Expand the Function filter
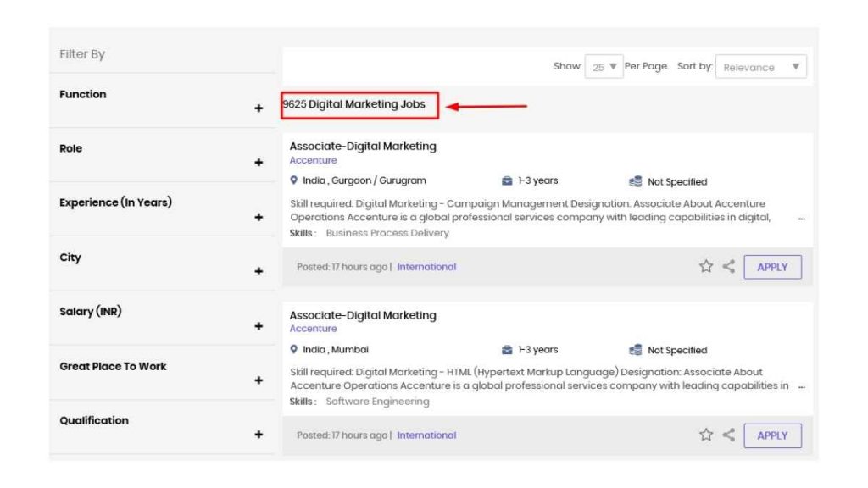Viewport: 868px width, 488px height. 259,108
